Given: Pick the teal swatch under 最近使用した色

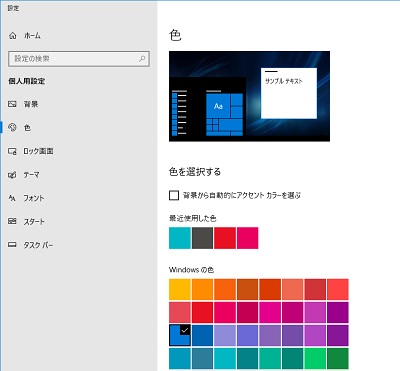Looking at the screenshot, I should pos(180,238).
